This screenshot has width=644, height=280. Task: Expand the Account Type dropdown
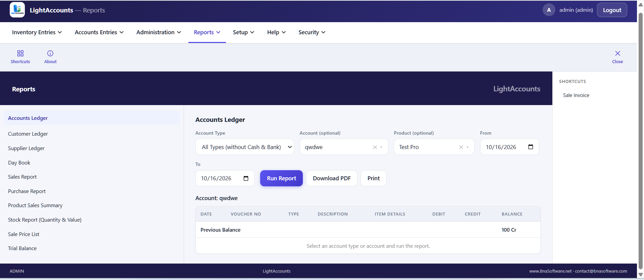tap(245, 147)
